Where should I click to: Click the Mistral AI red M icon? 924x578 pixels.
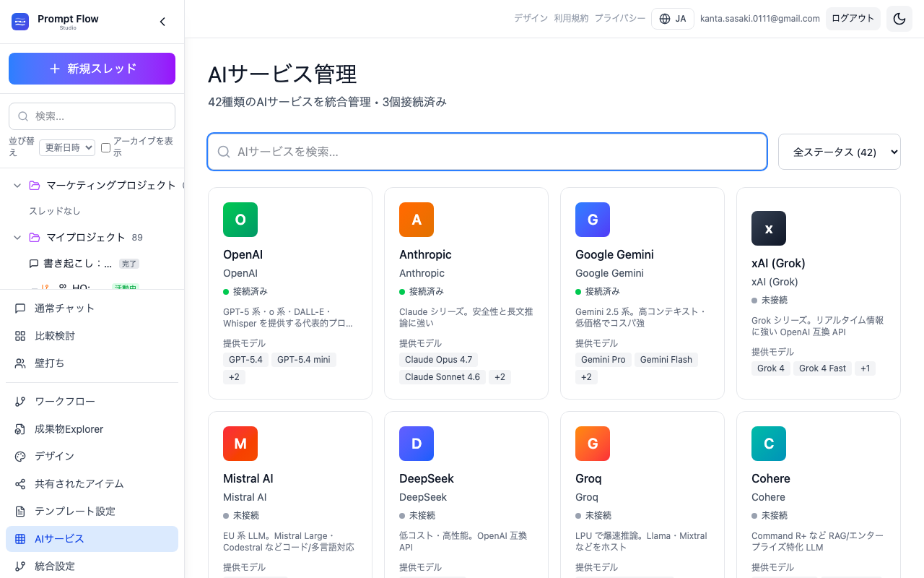click(x=240, y=444)
